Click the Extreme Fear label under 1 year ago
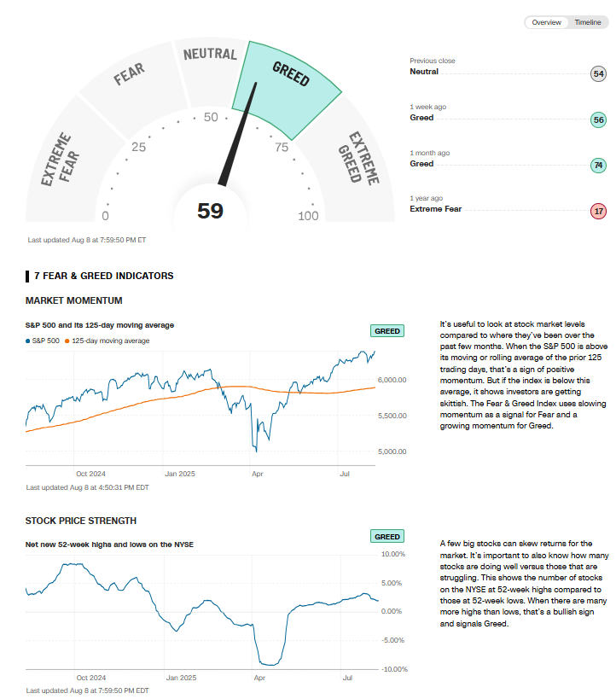The height and width of the screenshot is (699, 616). (435, 209)
